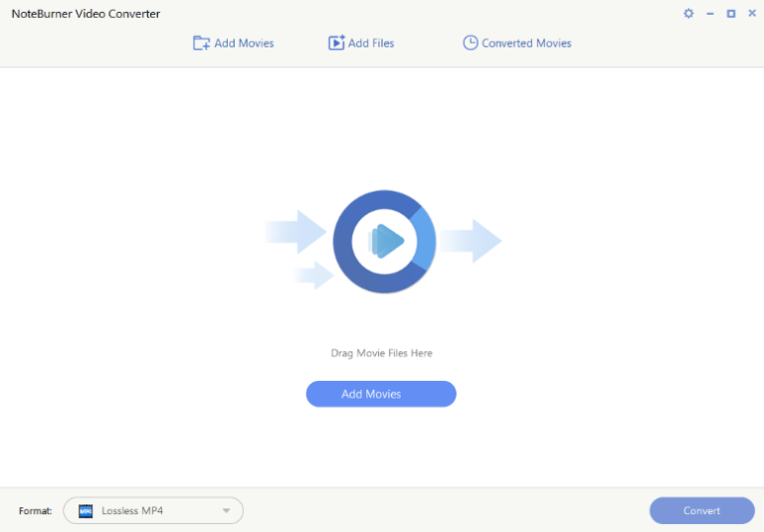764x532 pixels.
Task: Expand the format dropdown arrow
Action: 226,510
